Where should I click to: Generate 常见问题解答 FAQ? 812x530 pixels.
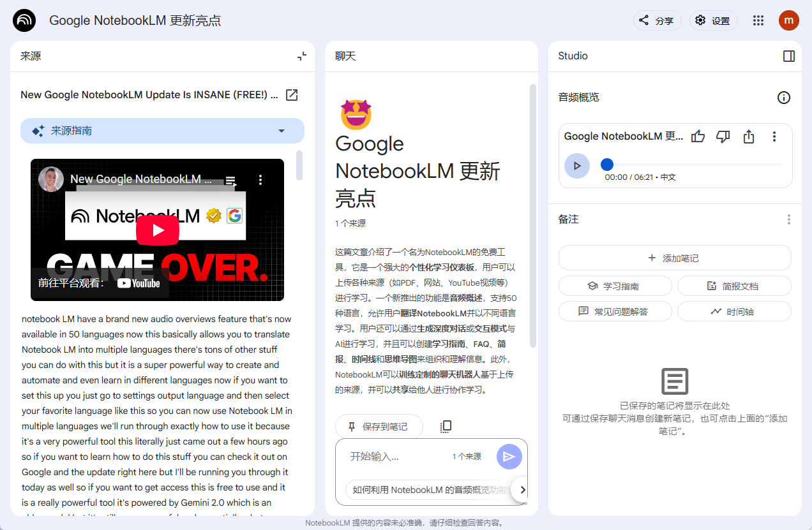coord(615,311)
